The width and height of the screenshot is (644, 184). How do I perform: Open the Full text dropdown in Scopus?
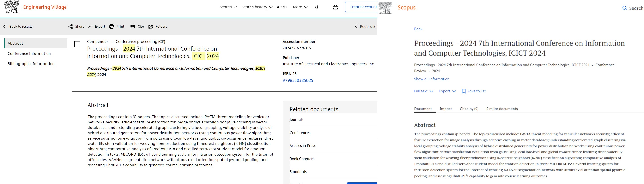(424, 91)
